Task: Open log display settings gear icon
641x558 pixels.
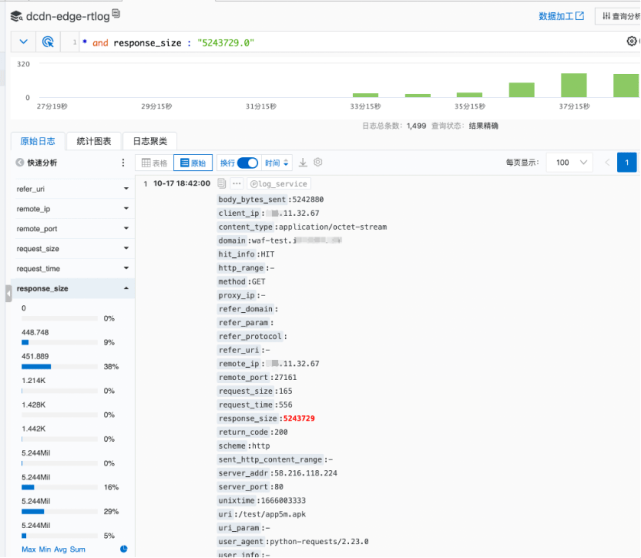Action: tap(318, 162)
